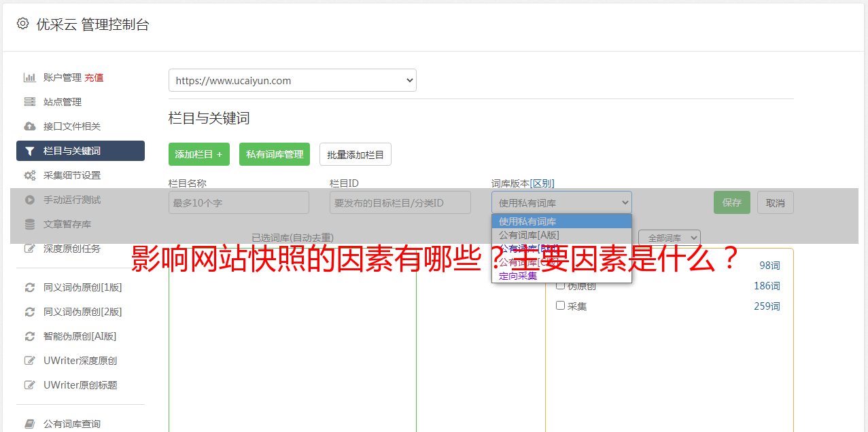Open UWriter深度原创 in the sidebar
The image size is (868, 432).
[x=80, y=361]
